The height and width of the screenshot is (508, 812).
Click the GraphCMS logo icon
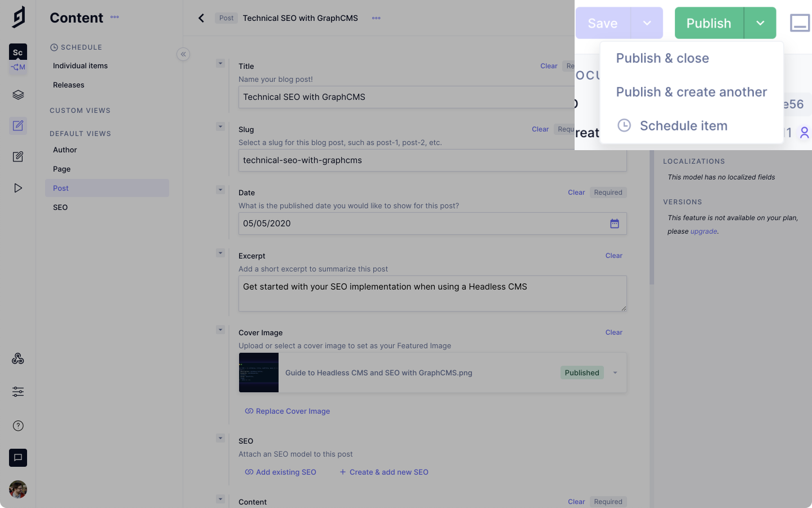pyautogui.click(x=18, y=17)
